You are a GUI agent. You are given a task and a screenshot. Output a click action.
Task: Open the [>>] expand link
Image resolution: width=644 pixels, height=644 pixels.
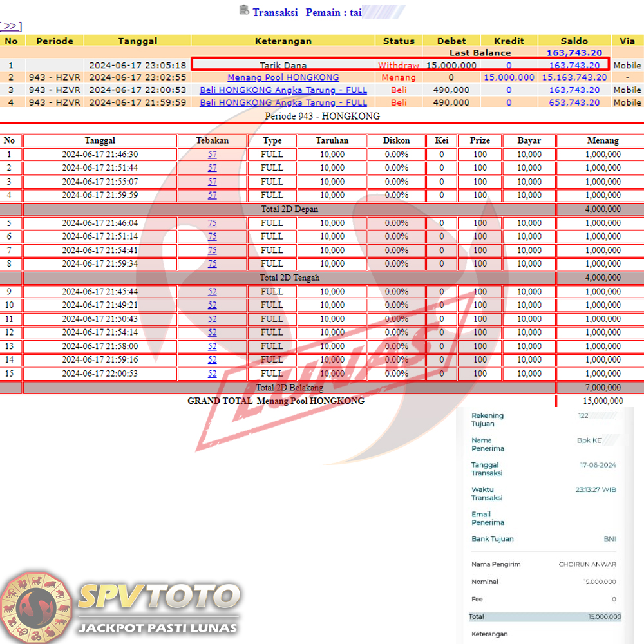click(x=11, y=26)
